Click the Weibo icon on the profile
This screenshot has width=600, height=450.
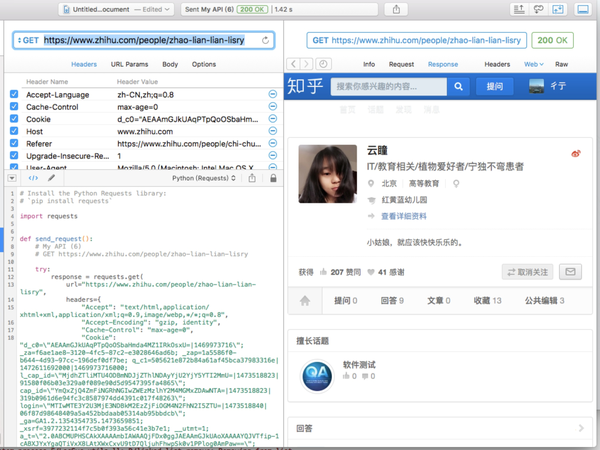[x=575, y=153]
